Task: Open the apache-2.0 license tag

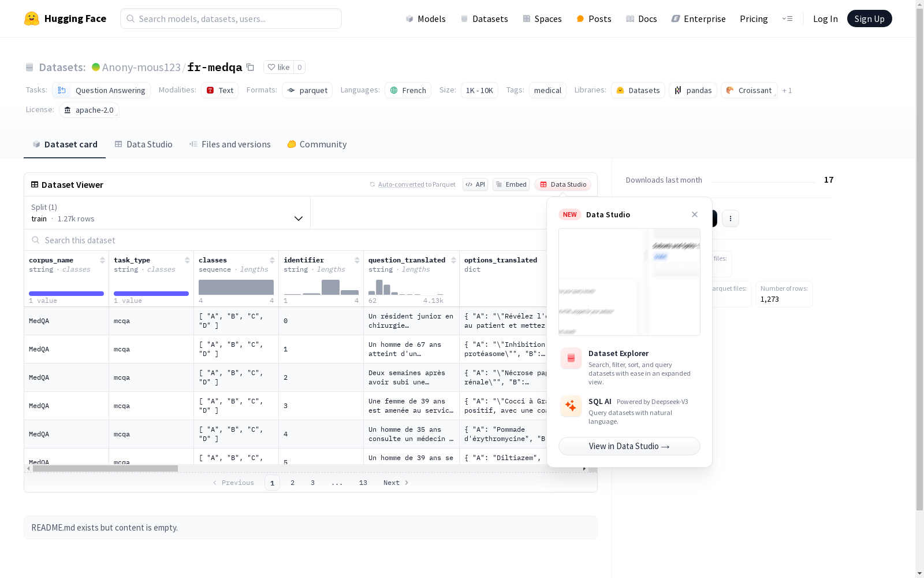Action: coord(89,110)
